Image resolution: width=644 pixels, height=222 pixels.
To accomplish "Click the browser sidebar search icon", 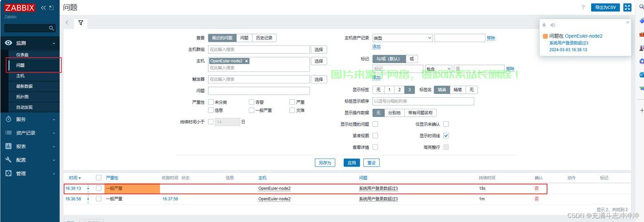I will point(641,8).
